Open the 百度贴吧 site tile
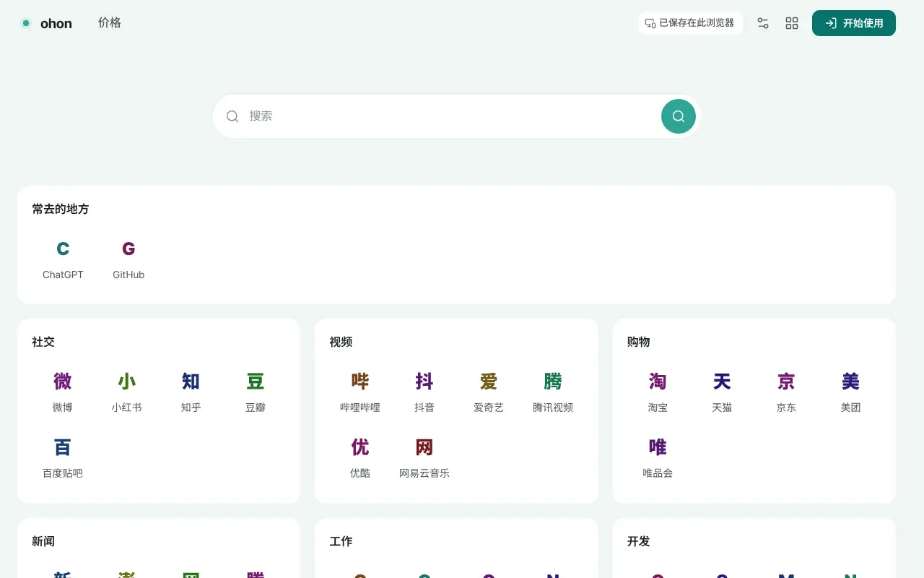The height and width of the screenshot is (578, 924). (63, 458)
